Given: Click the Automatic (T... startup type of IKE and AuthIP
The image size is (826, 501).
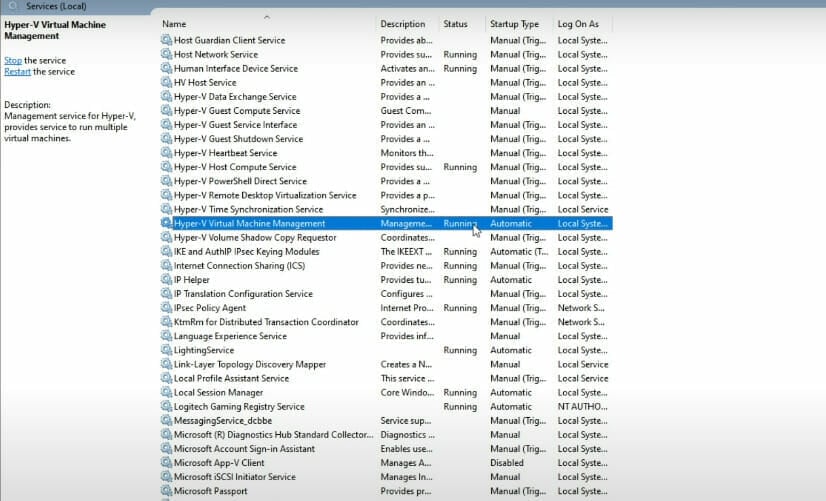Looking at the screenshot, I should (519, 252).
